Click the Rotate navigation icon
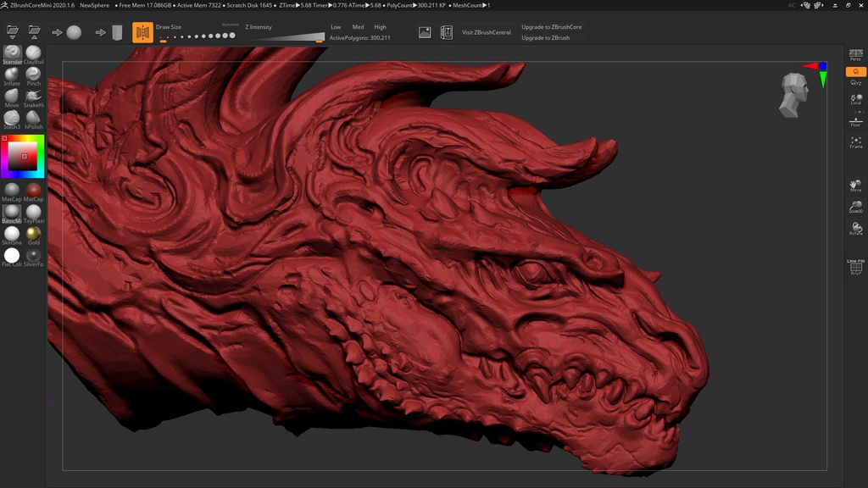 pyautogui.click(x=856, y=229)
